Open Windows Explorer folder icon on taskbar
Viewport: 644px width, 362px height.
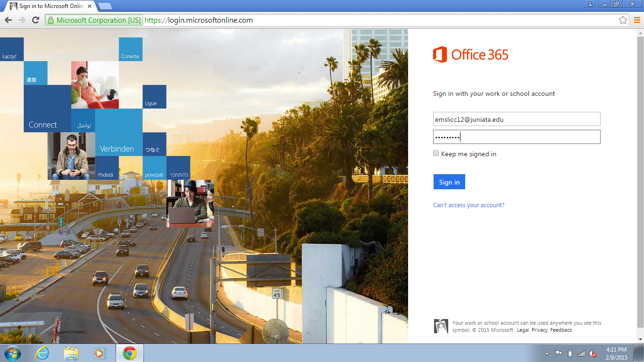point(71,353)
